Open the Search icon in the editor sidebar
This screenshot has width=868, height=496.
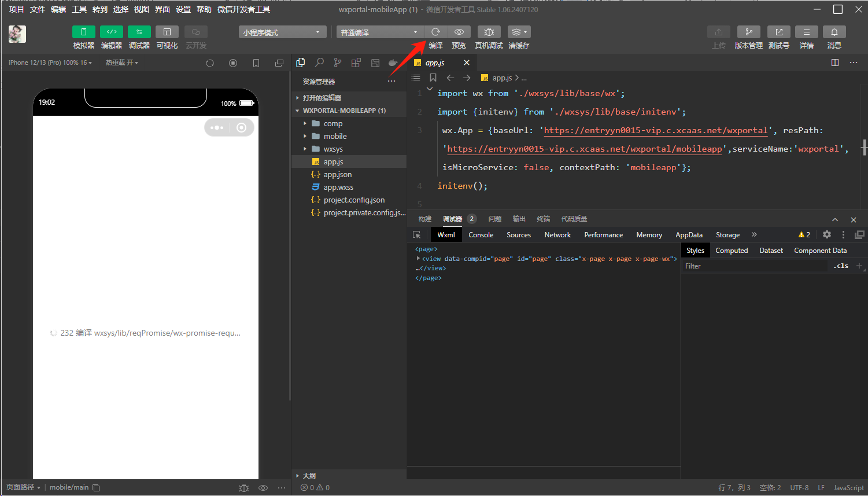319,63
